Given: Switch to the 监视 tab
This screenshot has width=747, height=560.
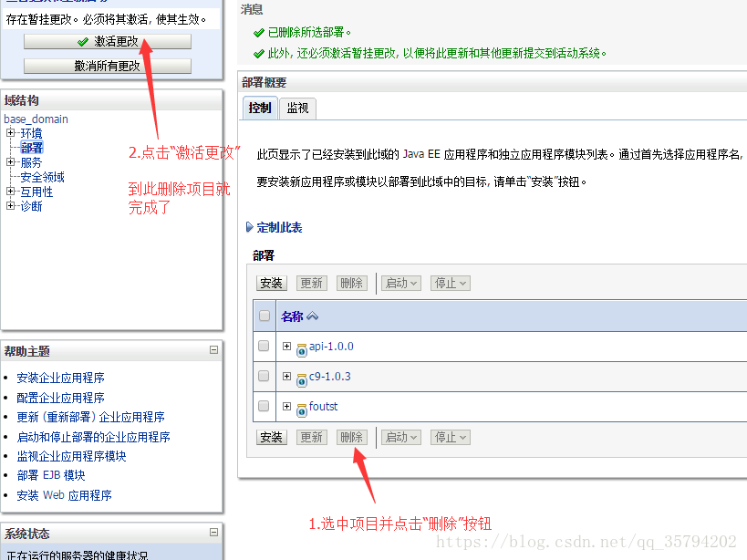Looking at the screenshot, I should point(298,108).
